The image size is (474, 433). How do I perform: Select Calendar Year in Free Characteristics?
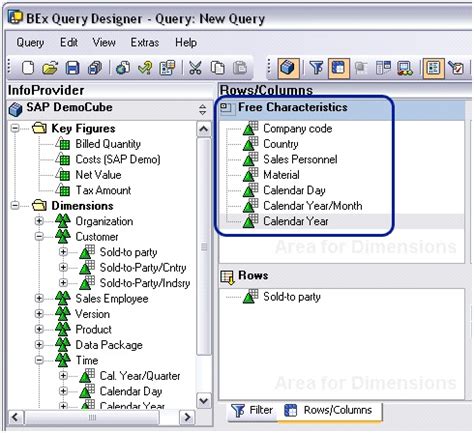coord(296,221)
